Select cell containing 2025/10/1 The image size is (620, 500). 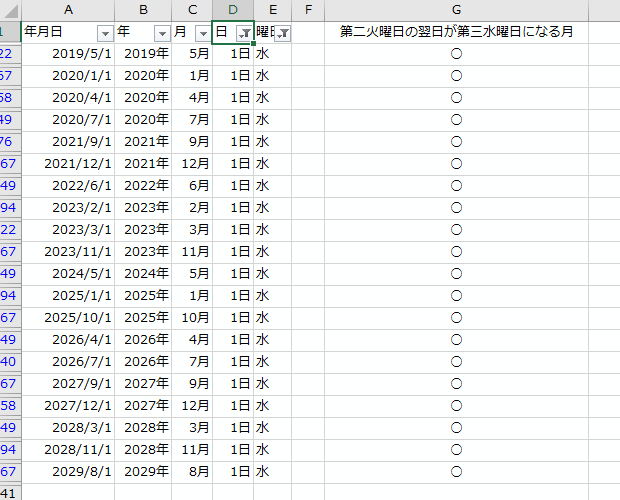pyautogui.click(x=68, y=318)
